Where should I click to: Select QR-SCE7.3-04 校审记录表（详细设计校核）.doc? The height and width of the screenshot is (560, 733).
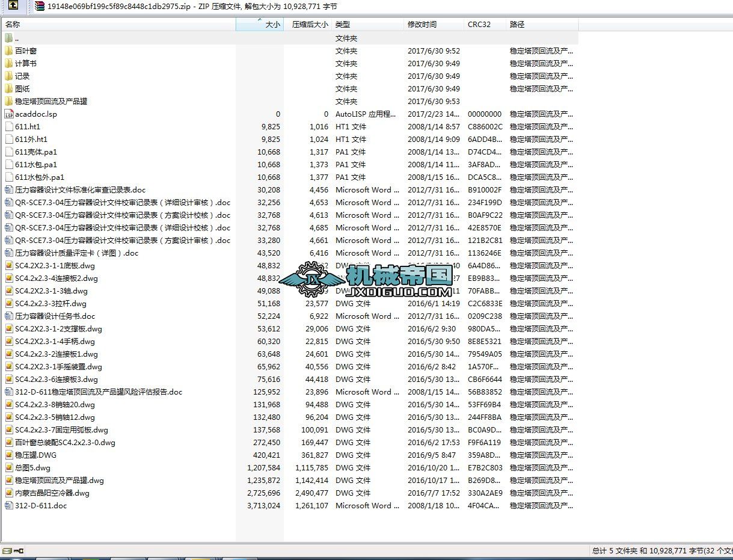point(123,227)
